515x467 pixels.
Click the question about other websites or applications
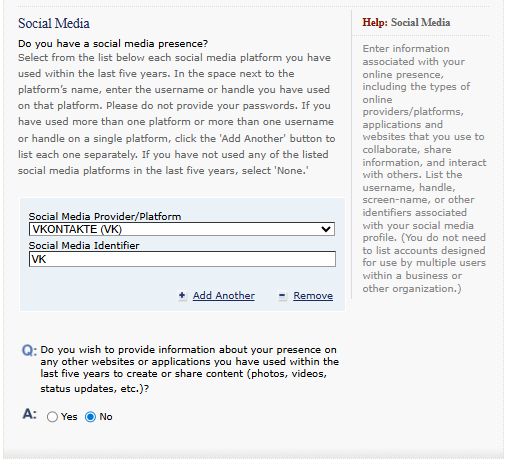(189, 369)
